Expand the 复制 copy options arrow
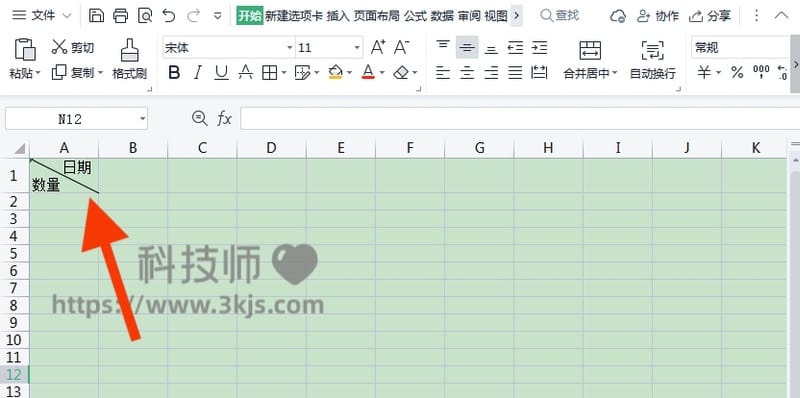 [101, 73]
